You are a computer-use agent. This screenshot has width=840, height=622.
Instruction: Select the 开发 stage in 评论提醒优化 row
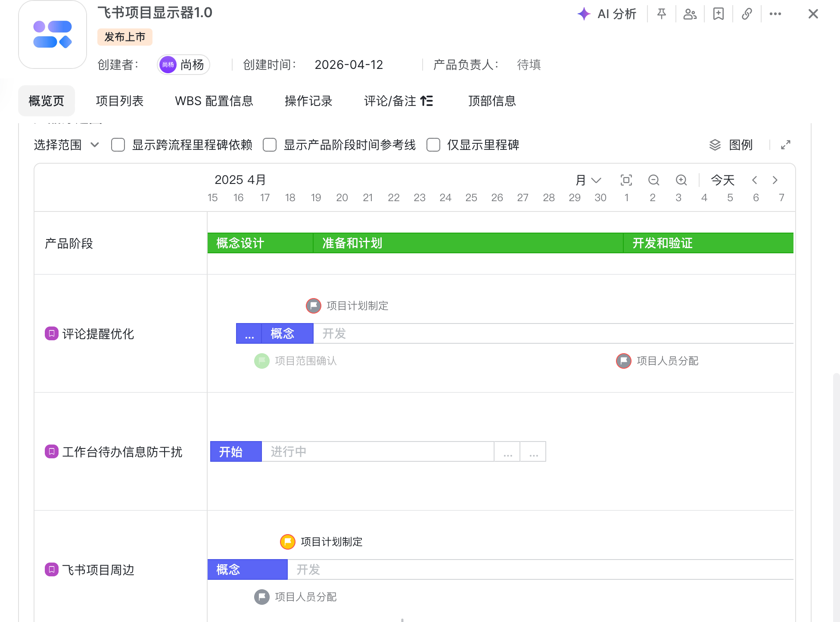click(x=554, y=333)
